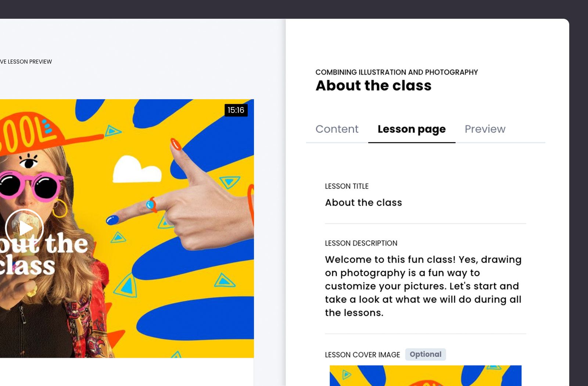The height and width of the screenshot is (386, 588).
Task: Click the white cloud illustration in video
Action: click(x=137, y=169)
